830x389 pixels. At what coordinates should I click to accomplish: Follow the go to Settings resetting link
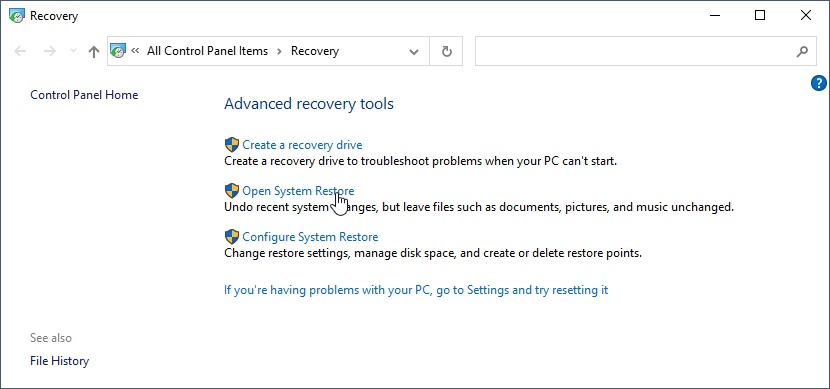[x=416, y=290]
